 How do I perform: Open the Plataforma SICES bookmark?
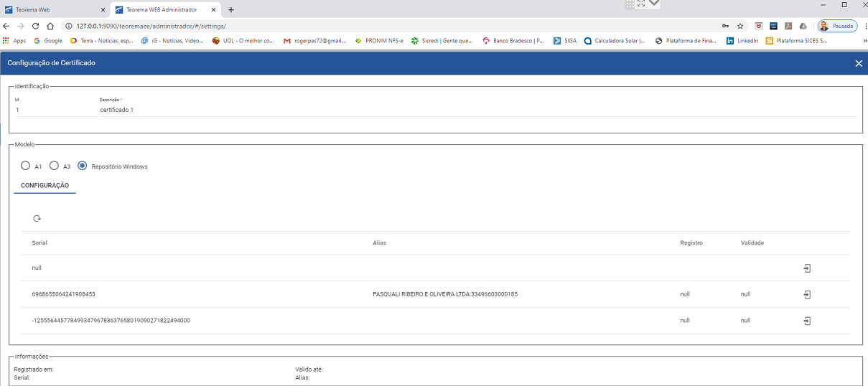coord(796,41)
